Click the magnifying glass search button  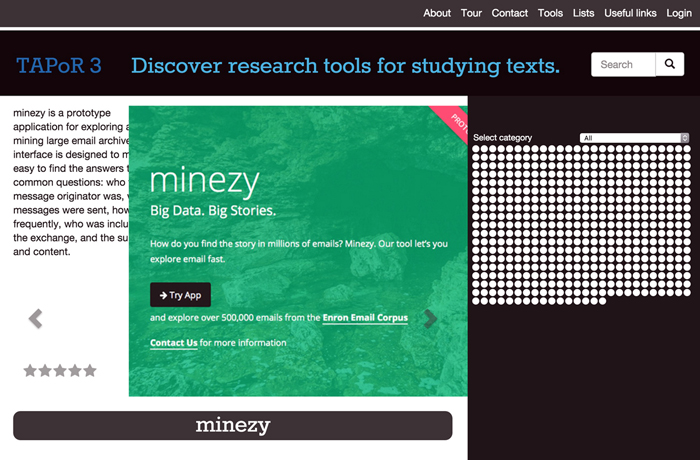coord(670,64)
